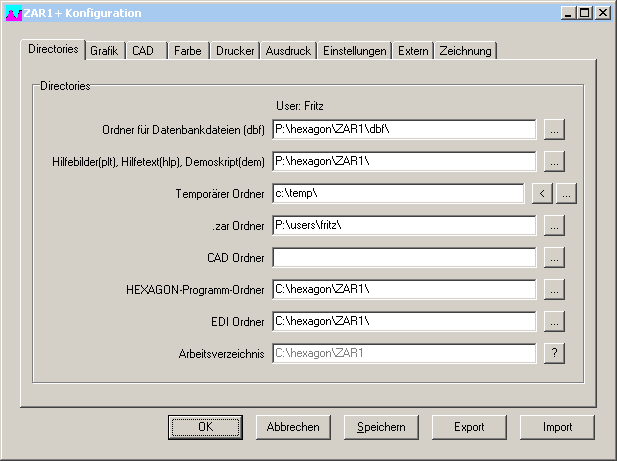Click the ZAR1+ title bar app icon

point(13,13)
